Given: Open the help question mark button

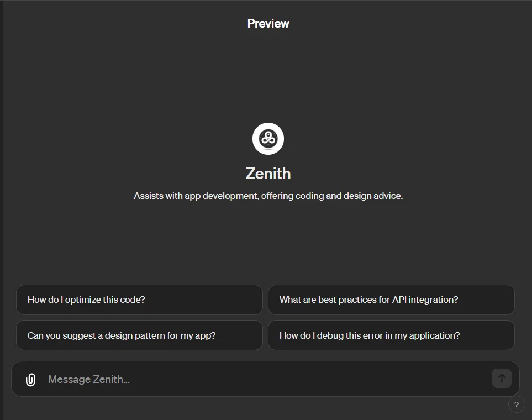Looking at the screenshot, I should point(517,405).
